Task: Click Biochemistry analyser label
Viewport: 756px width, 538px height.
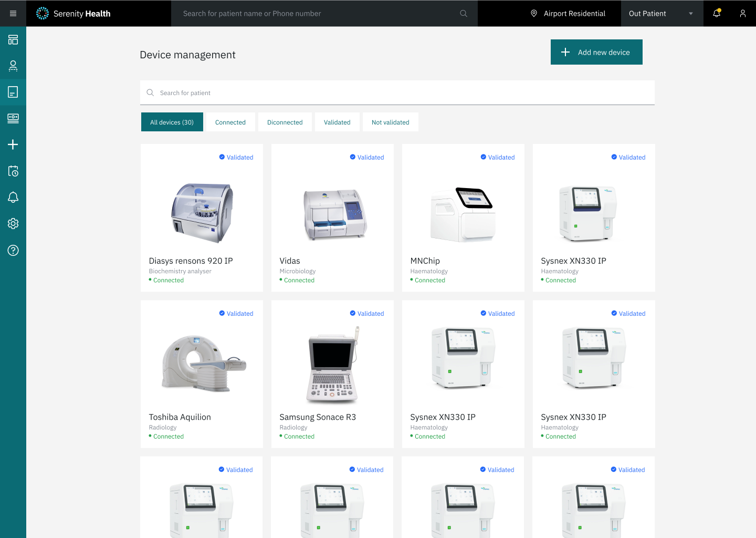Action: pos(180,271)
